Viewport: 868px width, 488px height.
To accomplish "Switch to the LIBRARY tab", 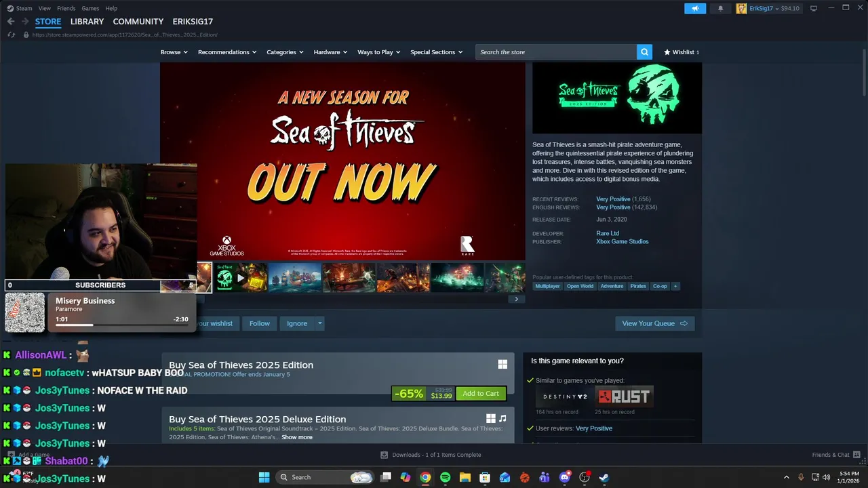I will [x=87, y=22].
